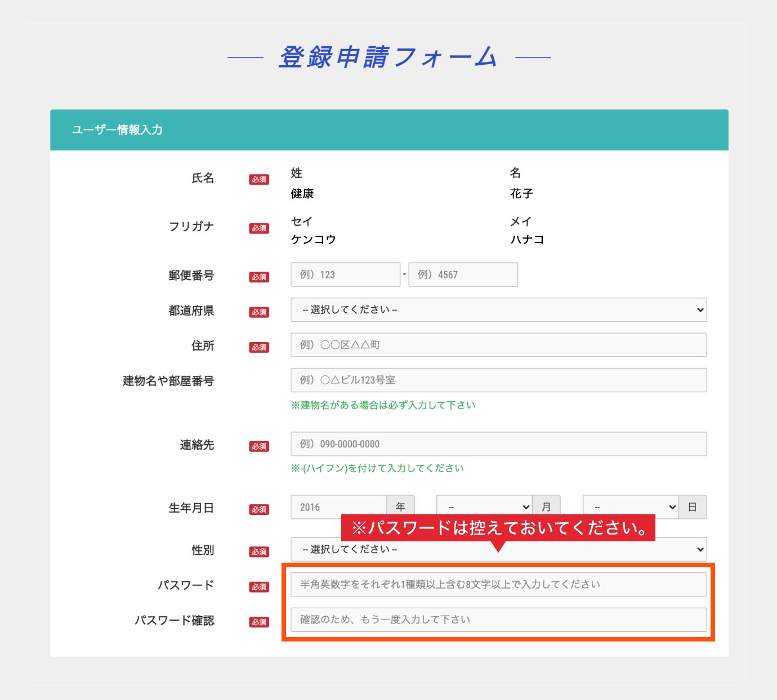Click the birth year field showing 2016

pyautogui.click(x=338, y=507)
